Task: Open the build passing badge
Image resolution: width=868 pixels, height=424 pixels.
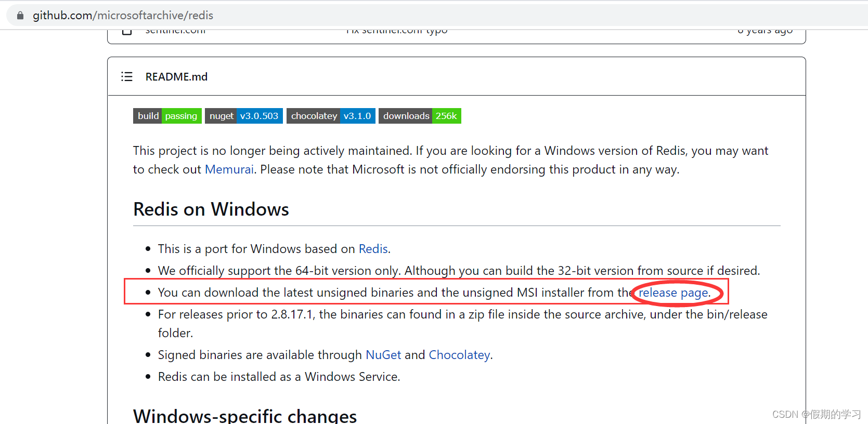Action: (167, 116)
